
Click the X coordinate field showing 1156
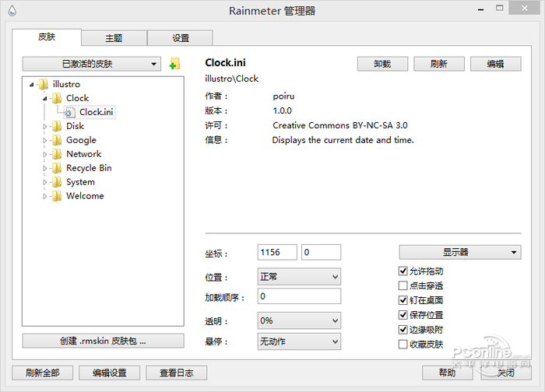[x=277, y=252]
